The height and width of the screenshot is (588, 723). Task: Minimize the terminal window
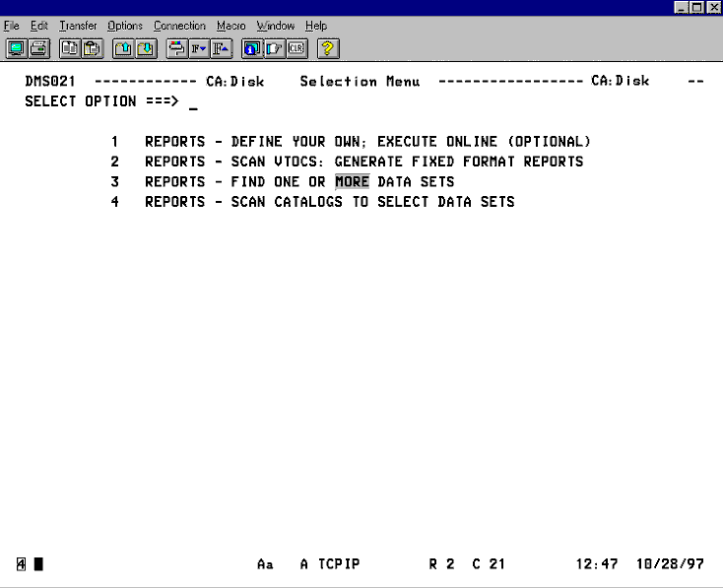682,7
